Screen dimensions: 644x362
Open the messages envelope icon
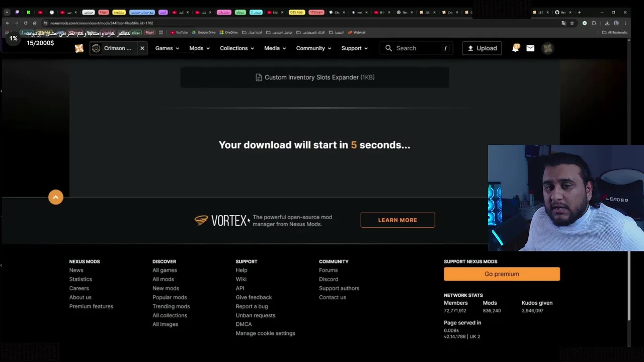[530, 48]
